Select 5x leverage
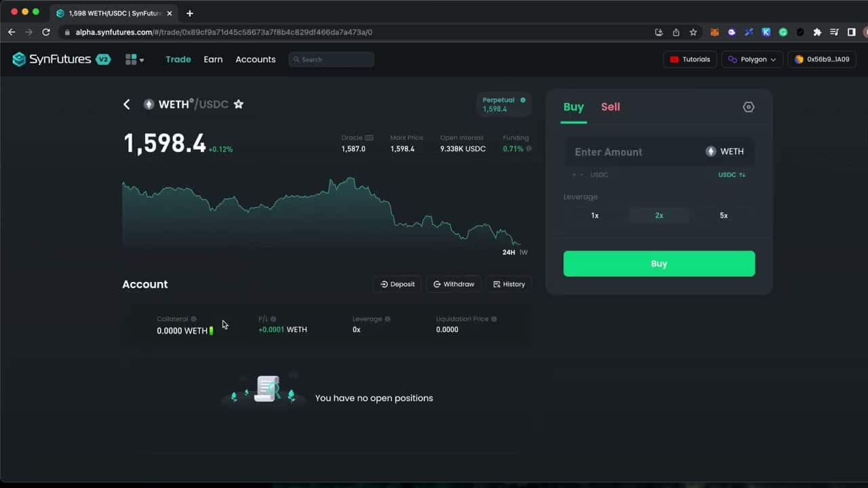This screenshot has height=488, width=868. pos(724,215)
